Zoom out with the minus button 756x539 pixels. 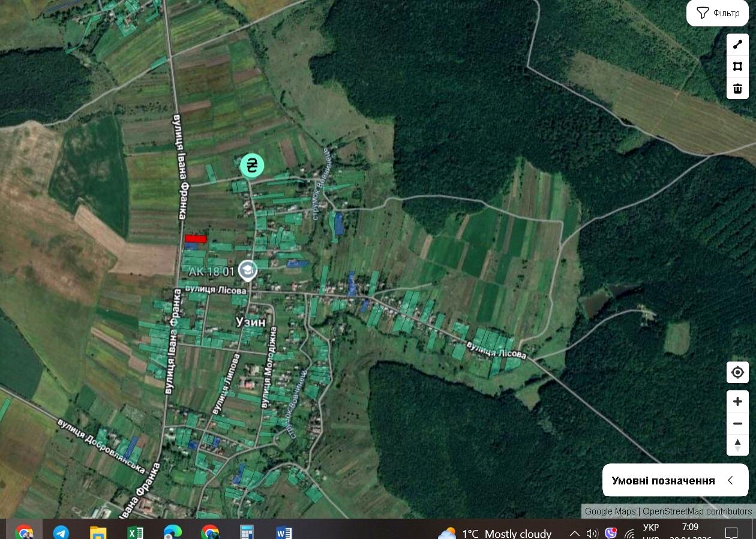[737, 423]
